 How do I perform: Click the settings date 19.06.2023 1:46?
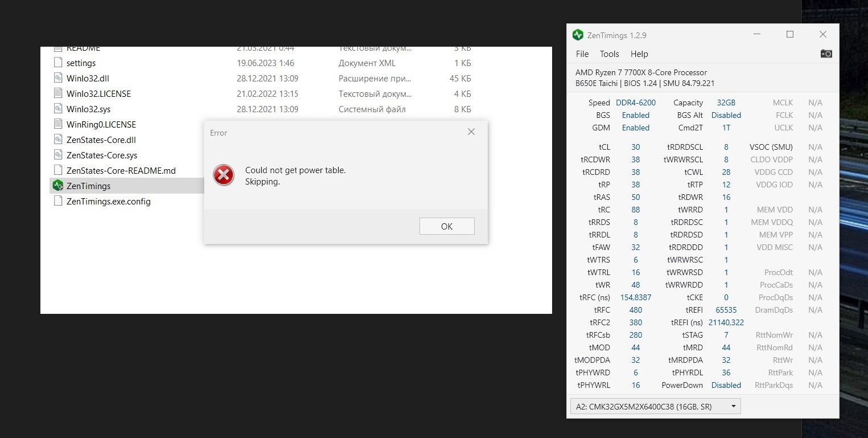[266, 63]
